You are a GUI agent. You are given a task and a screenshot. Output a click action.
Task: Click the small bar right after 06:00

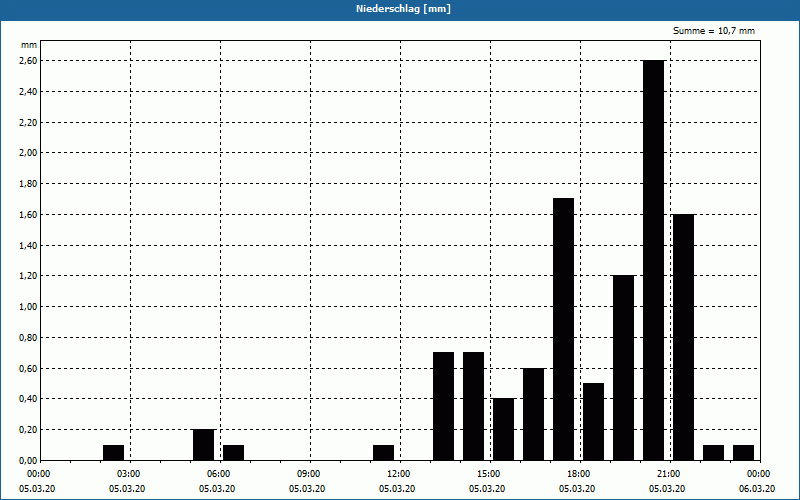point(233,453)
